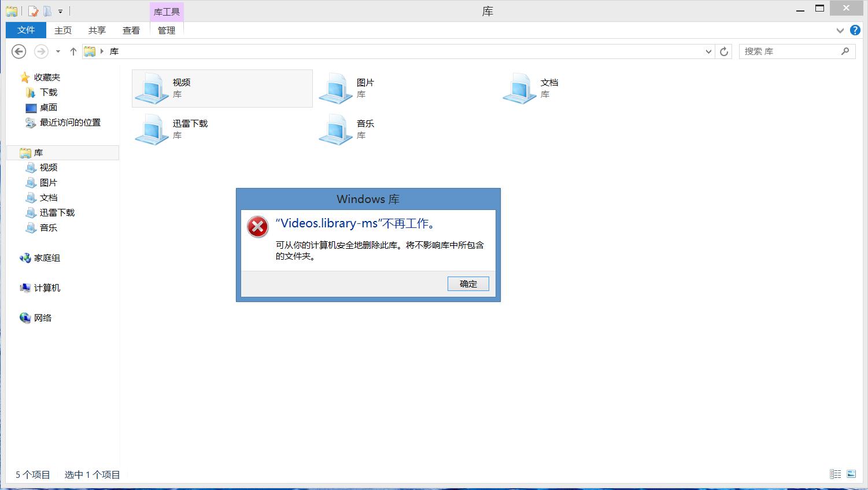Open the address bar history dropdown

tap(708, 51)
